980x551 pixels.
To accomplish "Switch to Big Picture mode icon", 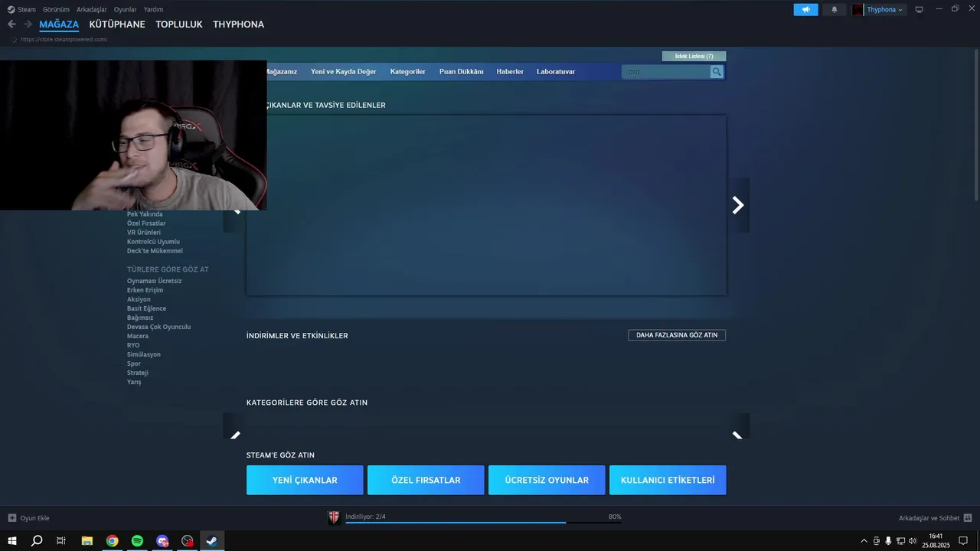I will [x=919, y=9].
